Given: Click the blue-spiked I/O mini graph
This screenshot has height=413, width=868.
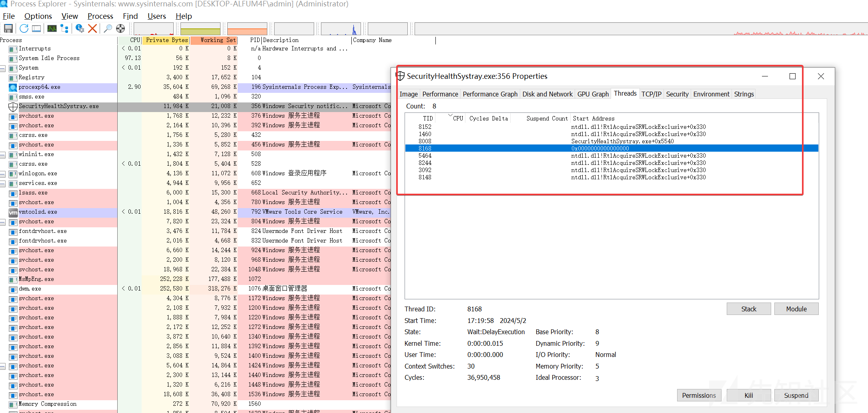Looking at the screenshot, I should click(x=341, y=29).
